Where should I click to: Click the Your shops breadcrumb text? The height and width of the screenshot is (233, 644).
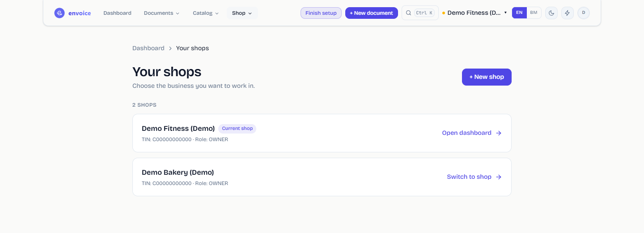[192, 48]
